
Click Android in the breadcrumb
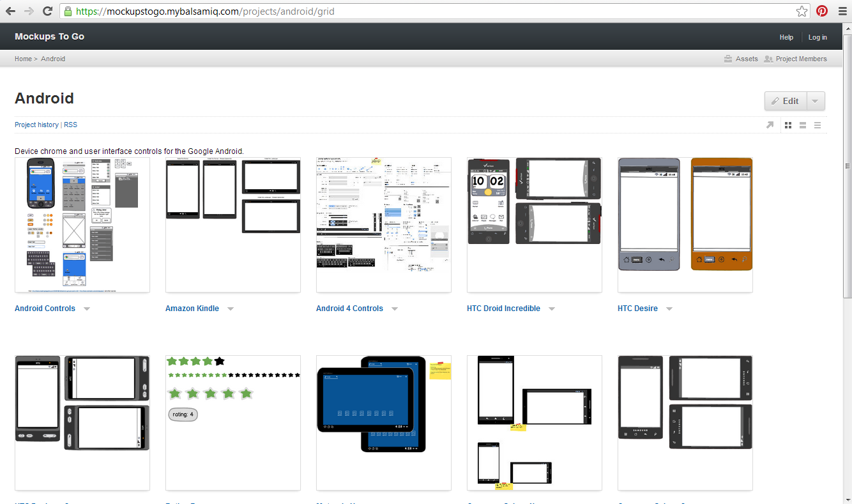pos(53,59)
